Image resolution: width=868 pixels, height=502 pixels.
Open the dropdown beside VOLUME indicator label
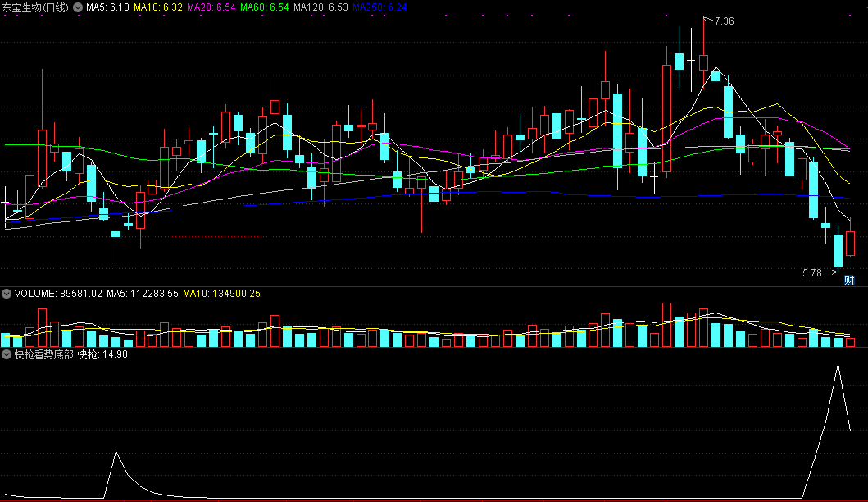click(7, 294)
